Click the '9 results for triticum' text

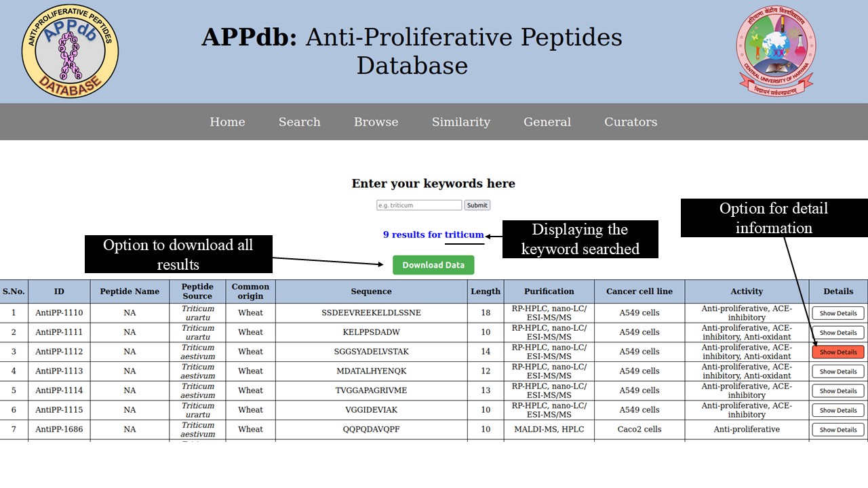(433, 235)
